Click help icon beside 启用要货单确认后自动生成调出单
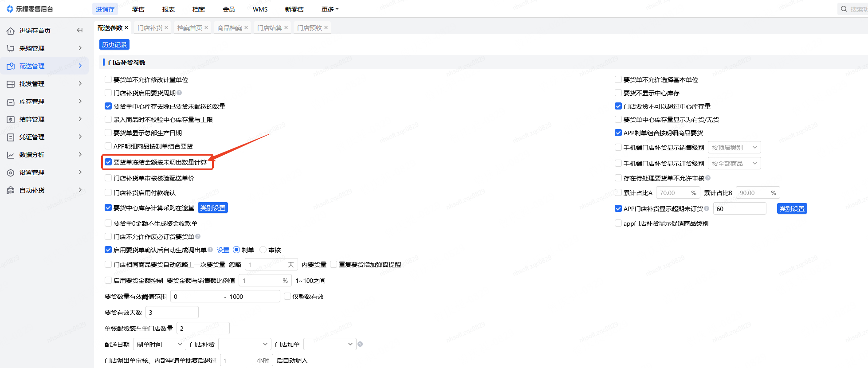 click(x=210, y=250)
